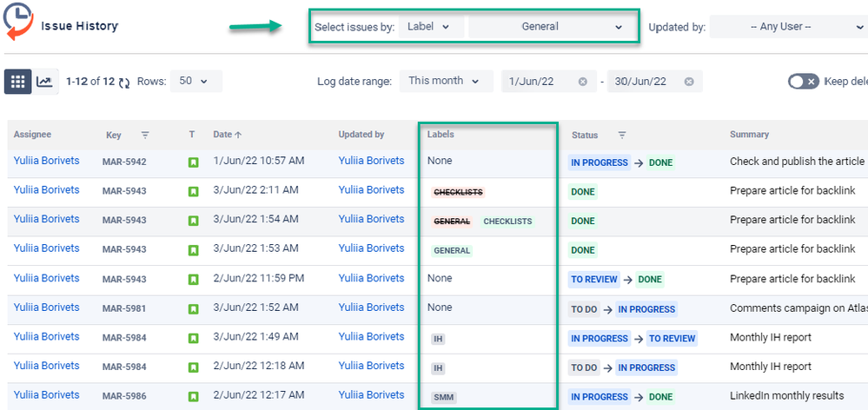Open issue key MAR-5942
This screenshot has height=410, width=868.
coord(124,162)
